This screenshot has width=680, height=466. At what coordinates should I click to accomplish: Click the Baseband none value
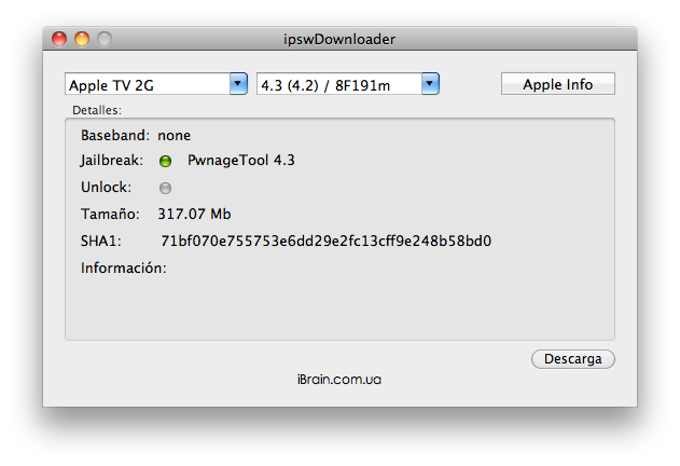pyautogui.click(x=174, y=136)
